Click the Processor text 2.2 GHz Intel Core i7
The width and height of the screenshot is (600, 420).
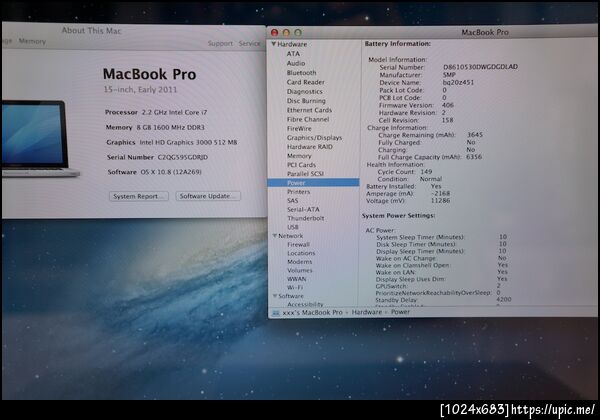click(x=174, y=112)
